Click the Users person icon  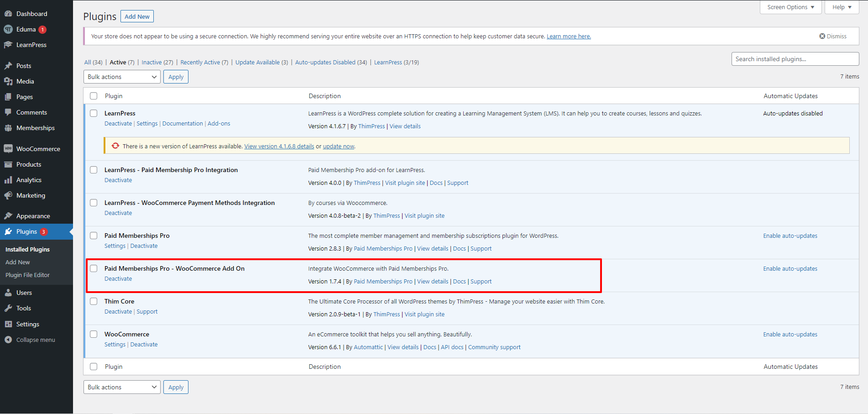pyautogui.click(x=8, y=293)
